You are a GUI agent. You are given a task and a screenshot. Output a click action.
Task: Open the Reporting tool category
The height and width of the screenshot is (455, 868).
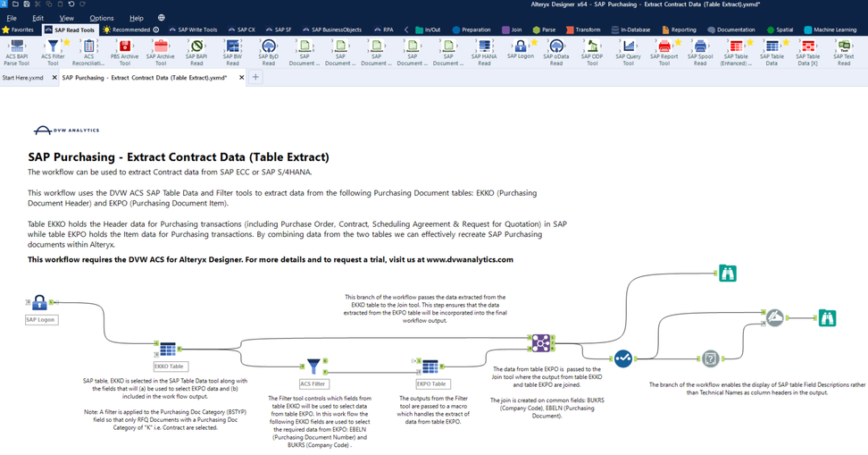coord(680,29)
